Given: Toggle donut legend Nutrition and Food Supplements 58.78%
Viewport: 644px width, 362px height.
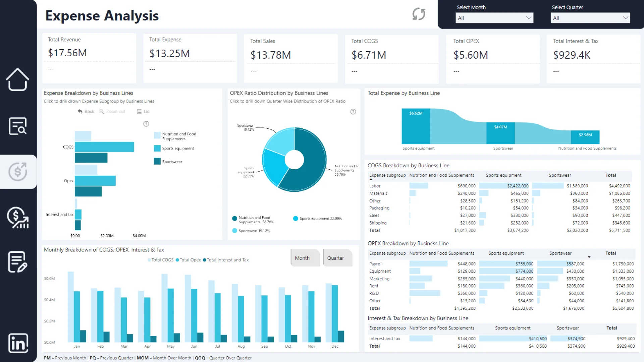Looking at the screenshot, I should click(x=253, y=220).
